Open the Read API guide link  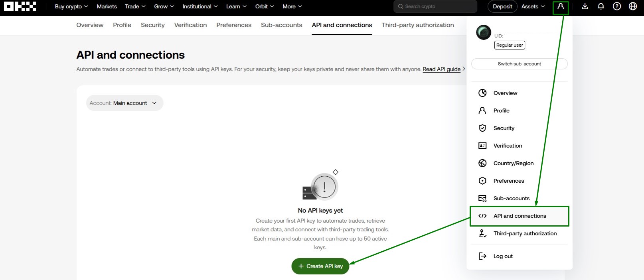coord(442,69)
